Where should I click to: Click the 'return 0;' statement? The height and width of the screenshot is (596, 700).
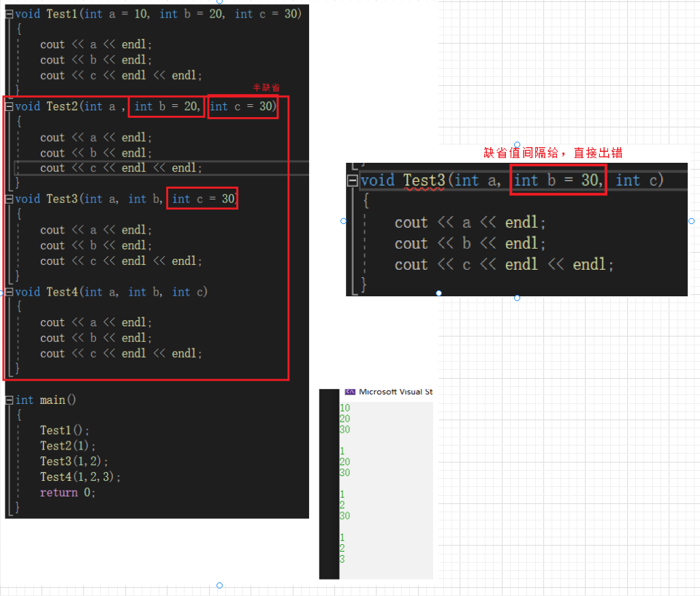[x=68, y=492]
